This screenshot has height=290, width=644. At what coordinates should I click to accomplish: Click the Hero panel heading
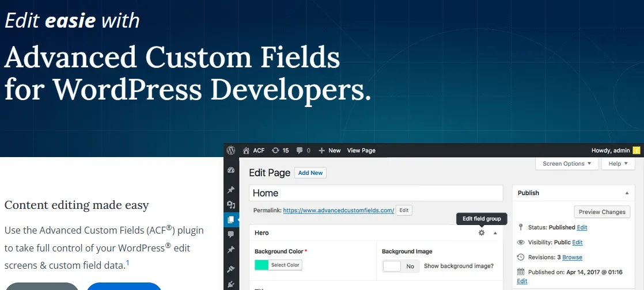click(262, 232)
